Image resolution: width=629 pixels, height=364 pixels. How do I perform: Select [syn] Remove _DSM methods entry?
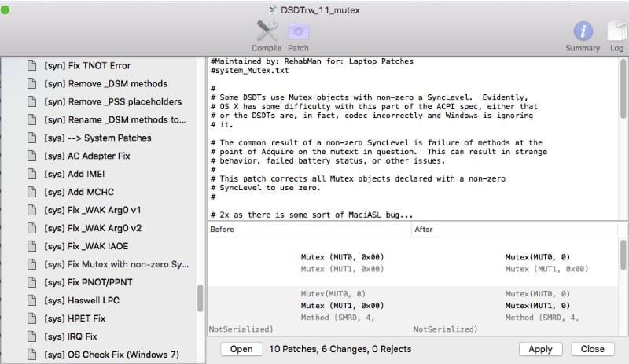(105, 84)
